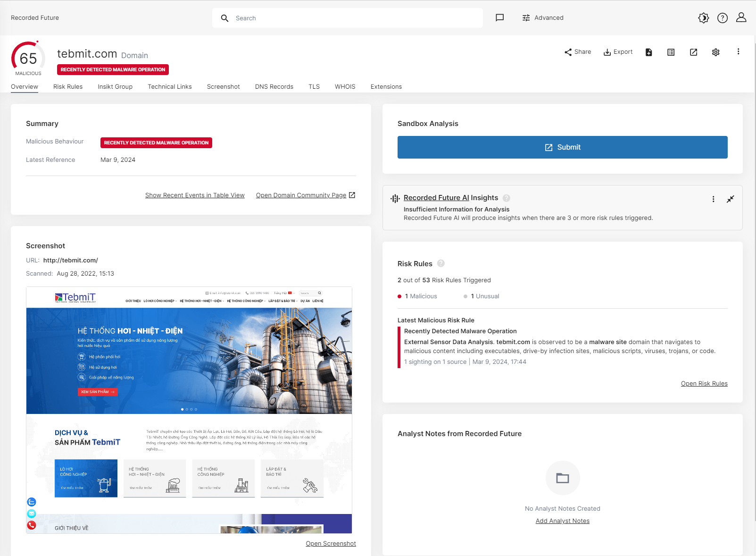Click the Export download button
Image resolution: width=756 pixels, height=556 pixels.
(x=618, y=52)
